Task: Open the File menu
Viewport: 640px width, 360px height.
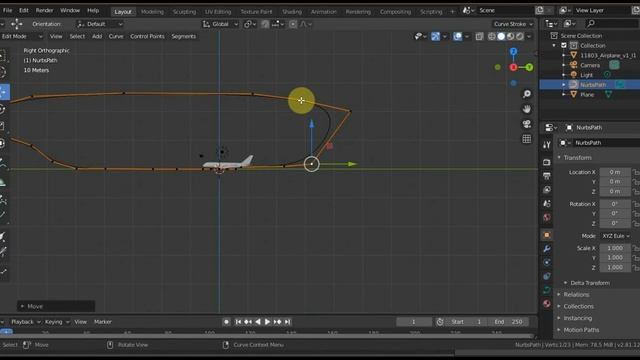Action: tap(7, 10)
